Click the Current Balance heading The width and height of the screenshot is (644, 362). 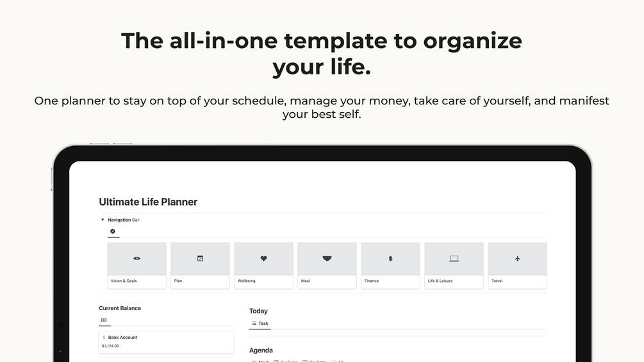(x=120, y=308)
